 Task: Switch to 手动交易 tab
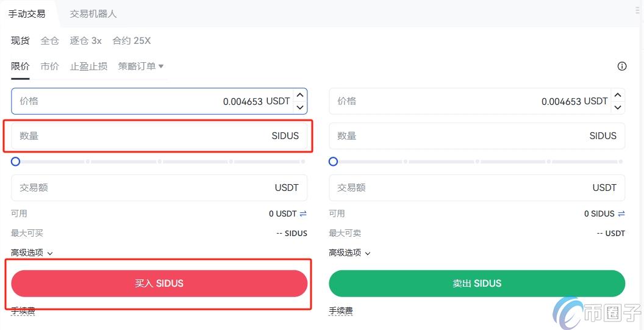click(x=27, y=13)
